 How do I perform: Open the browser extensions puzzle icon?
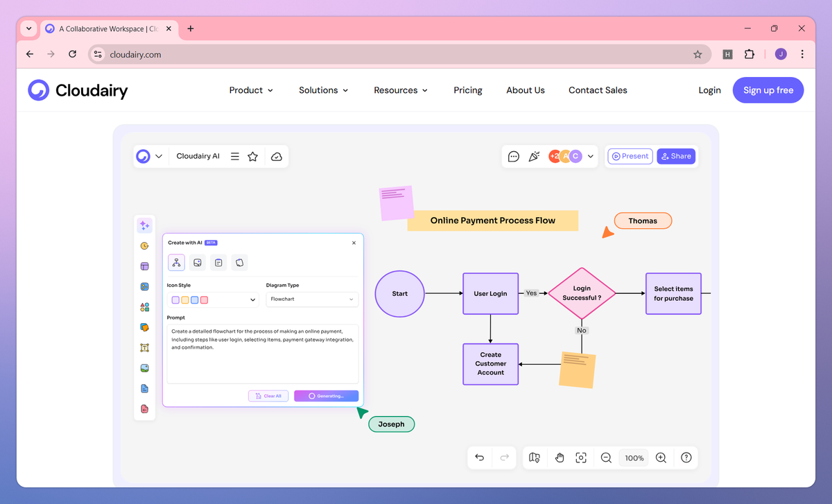pyautogui.click(x=749, y=54)
